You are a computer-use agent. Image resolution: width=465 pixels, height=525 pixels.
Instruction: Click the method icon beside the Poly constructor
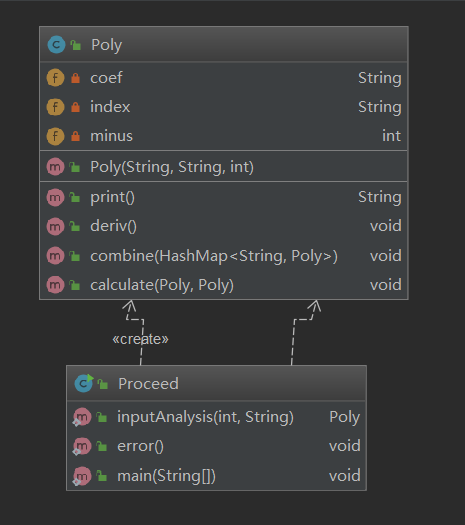point(55,167)
